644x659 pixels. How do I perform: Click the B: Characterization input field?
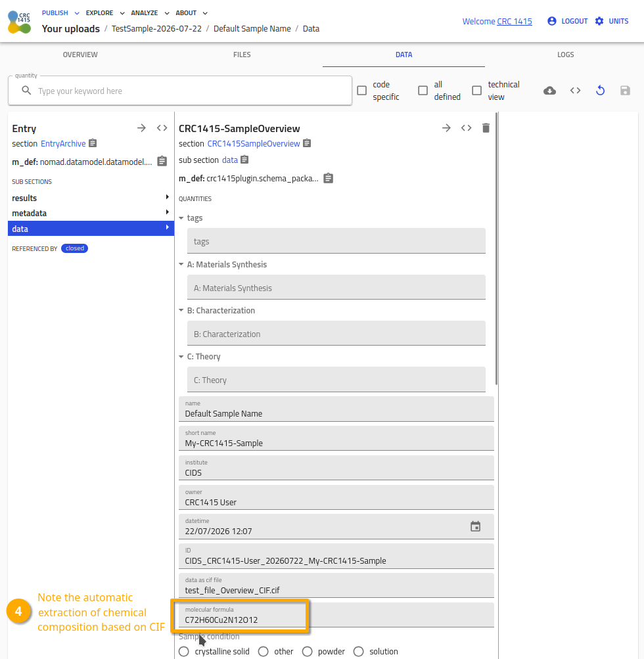point(336,333)
